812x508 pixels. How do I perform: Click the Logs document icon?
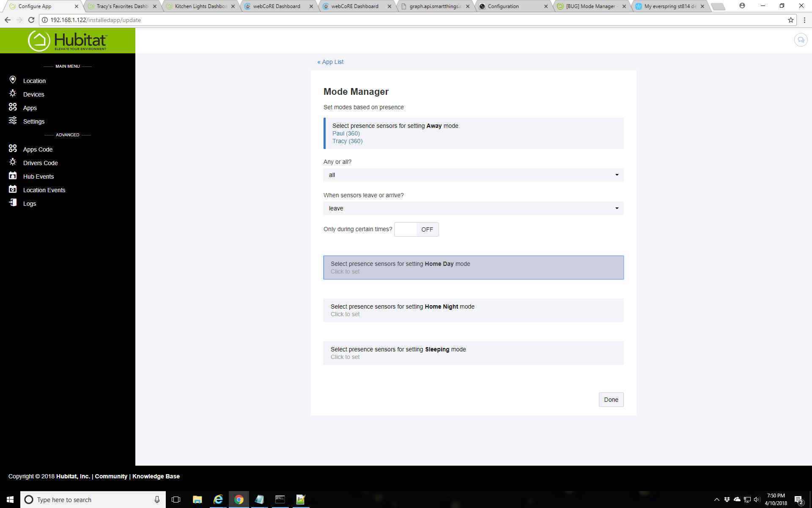coord(13,203)
